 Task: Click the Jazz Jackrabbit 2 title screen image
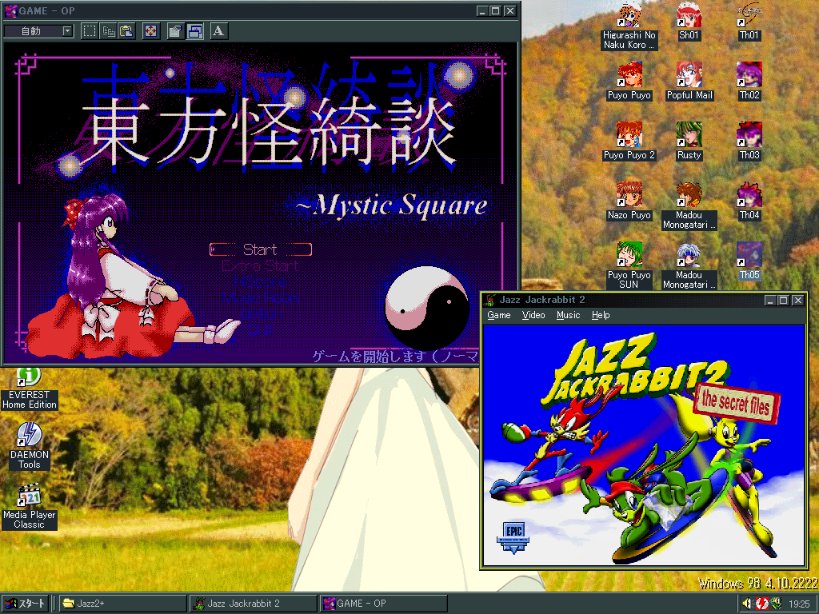click(644, 445)
